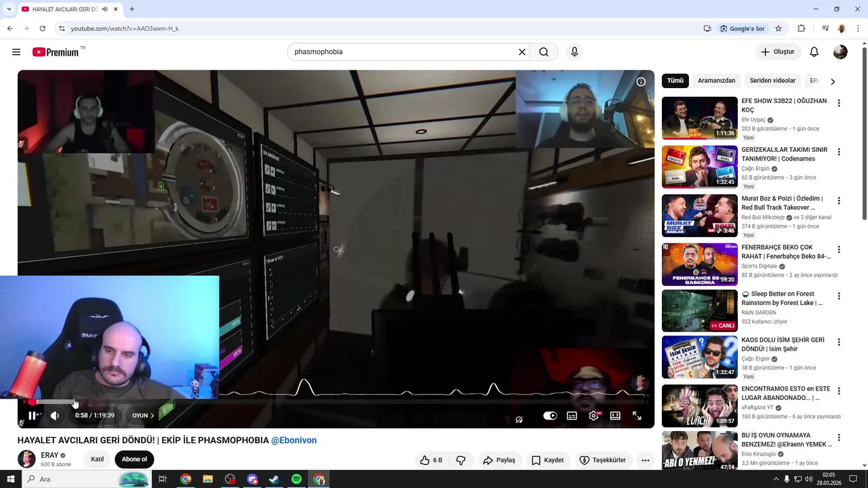The image size is (868, 488).
Task: Open the options menu for KAOS DOLU İSİM ŞEHİR
Action: click(839, 342)
